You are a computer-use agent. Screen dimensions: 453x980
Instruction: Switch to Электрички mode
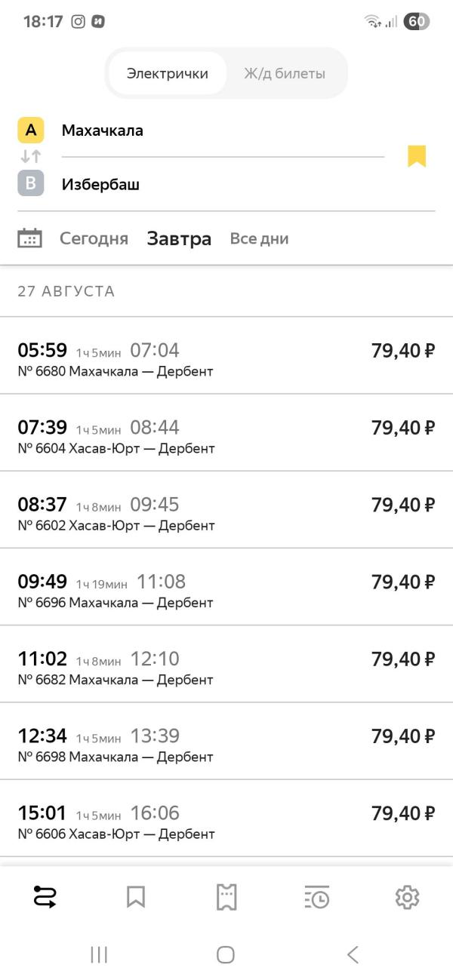click(x=167, y=73)
